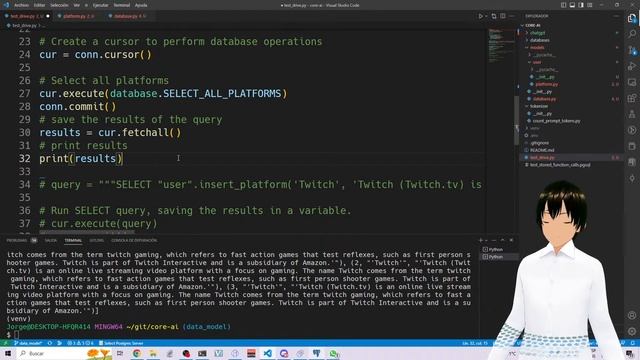
Task: Click the Split Editor icon in editor toolbar
Action: [503, 16]
